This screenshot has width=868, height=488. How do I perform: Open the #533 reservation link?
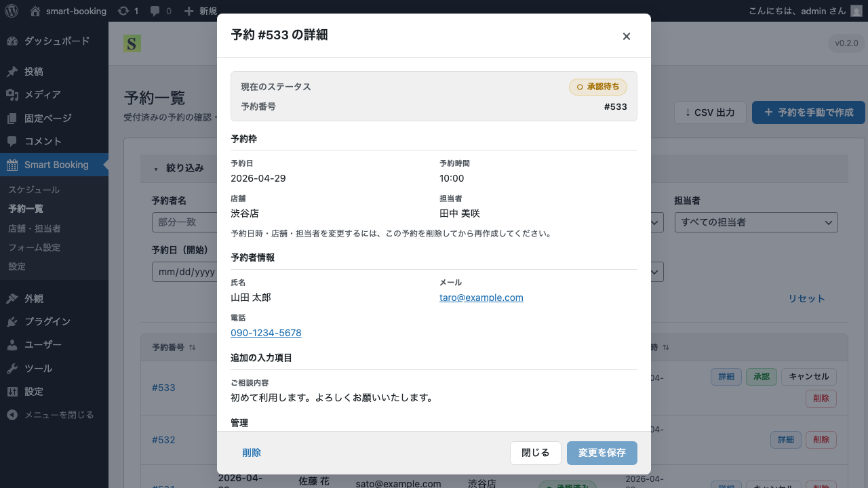[163, 388]
